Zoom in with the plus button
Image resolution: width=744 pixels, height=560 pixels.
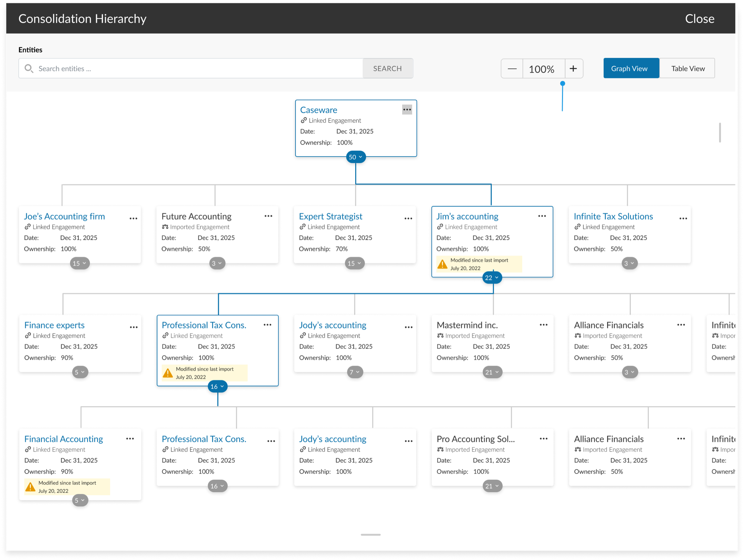tap(574, 68)
